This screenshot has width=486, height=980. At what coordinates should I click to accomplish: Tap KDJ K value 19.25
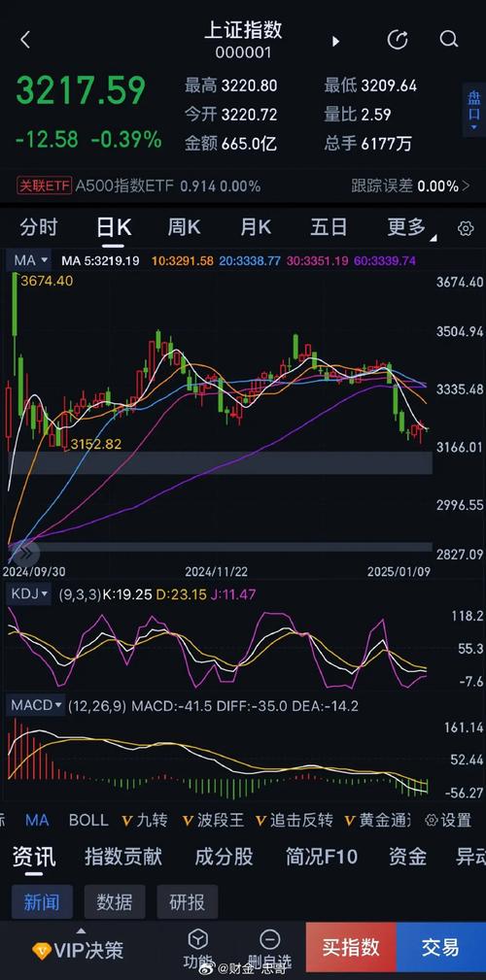[x=128, y=594]
